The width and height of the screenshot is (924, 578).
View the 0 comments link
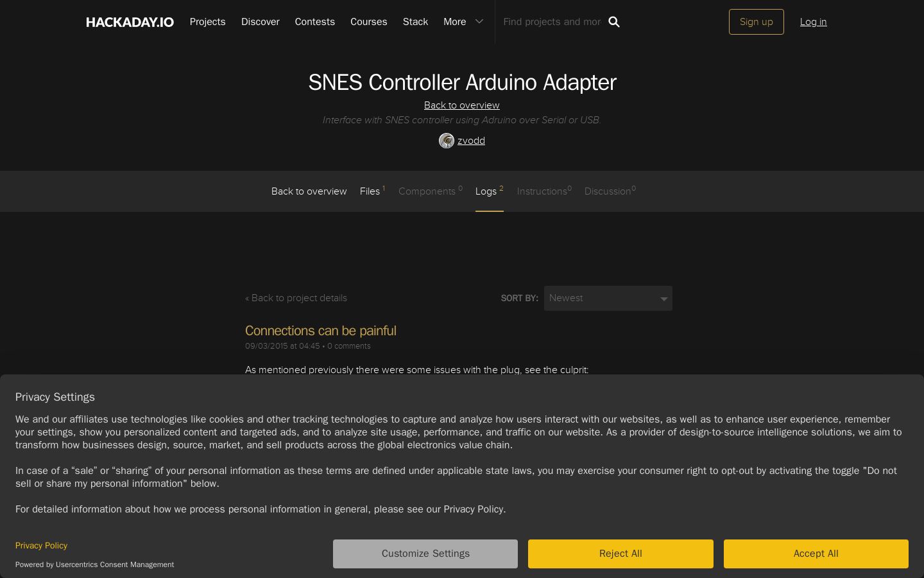pyautogui.click(x=349, y=346)
